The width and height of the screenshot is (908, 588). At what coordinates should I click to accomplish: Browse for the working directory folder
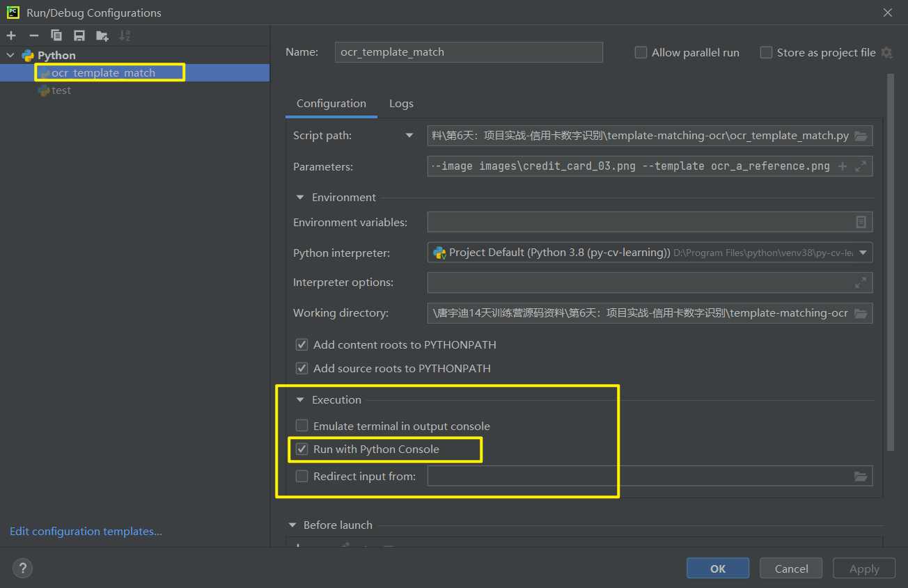[x=861, y=313]
